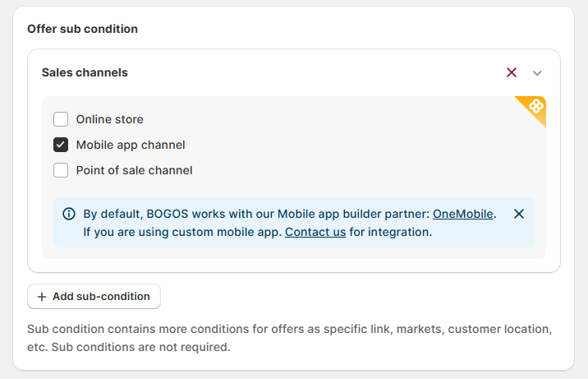The height and width of the screenshot is (379, 588).
Task: Click the orange premium badge in corner
Action: click(x=535, y=107)
